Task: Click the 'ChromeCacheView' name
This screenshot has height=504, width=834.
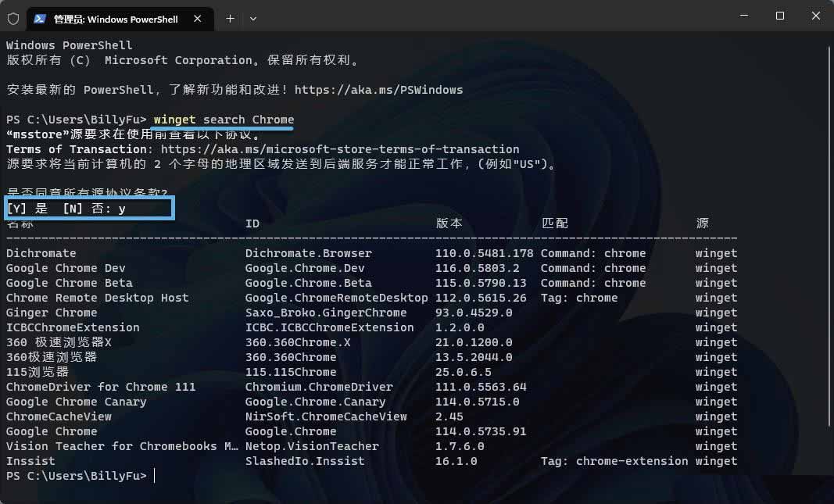Action: (59, 416)
